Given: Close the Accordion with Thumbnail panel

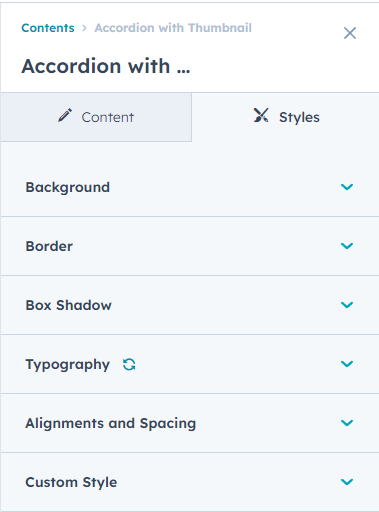Looking at the screenshot, I should point(350,33).
